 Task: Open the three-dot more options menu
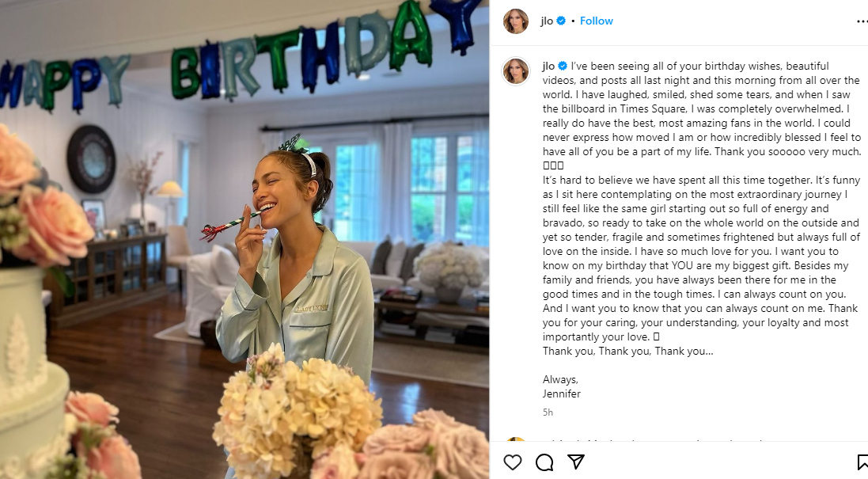[861, 21]
